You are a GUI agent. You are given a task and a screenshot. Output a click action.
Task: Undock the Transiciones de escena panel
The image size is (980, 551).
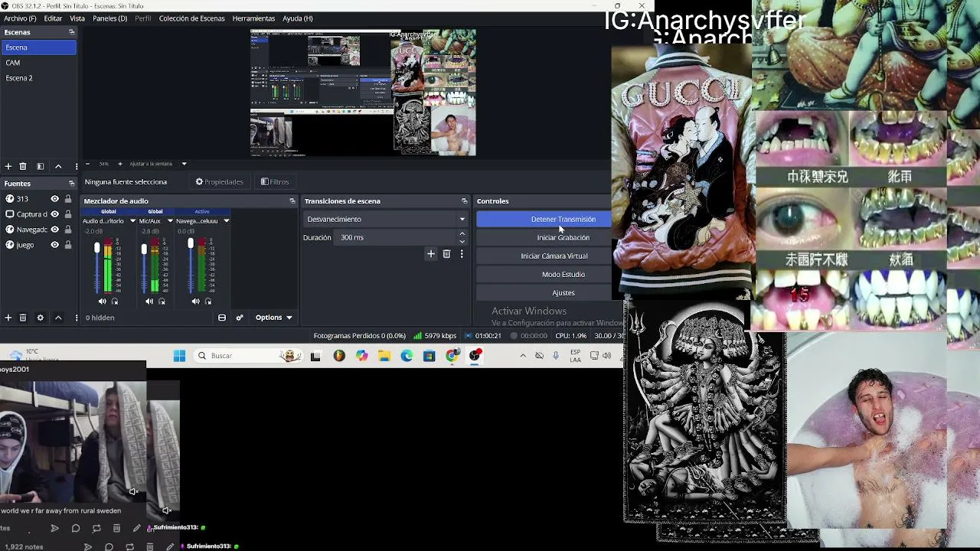tap(464, 201)
